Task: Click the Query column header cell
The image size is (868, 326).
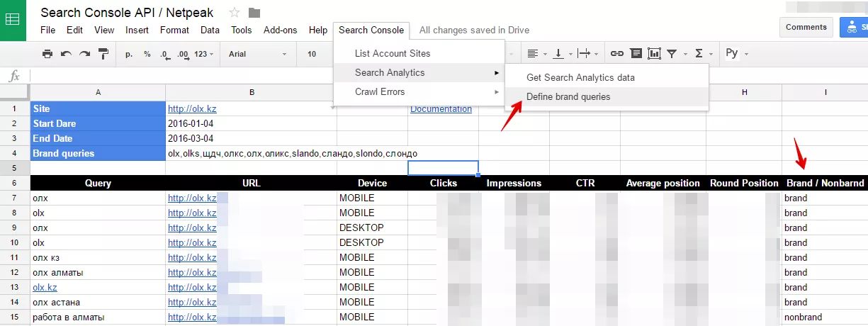Action: (x=98, y=183)
